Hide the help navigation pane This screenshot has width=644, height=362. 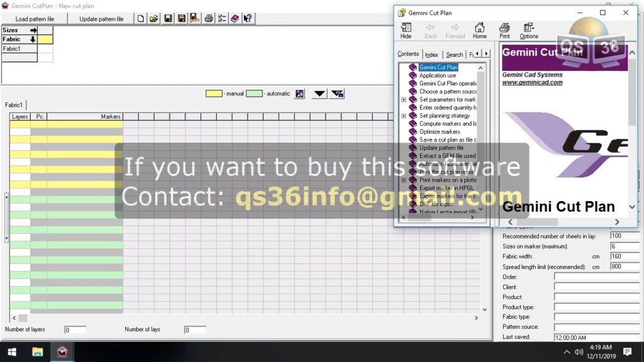pyautogui.click(x=406, y=30)
